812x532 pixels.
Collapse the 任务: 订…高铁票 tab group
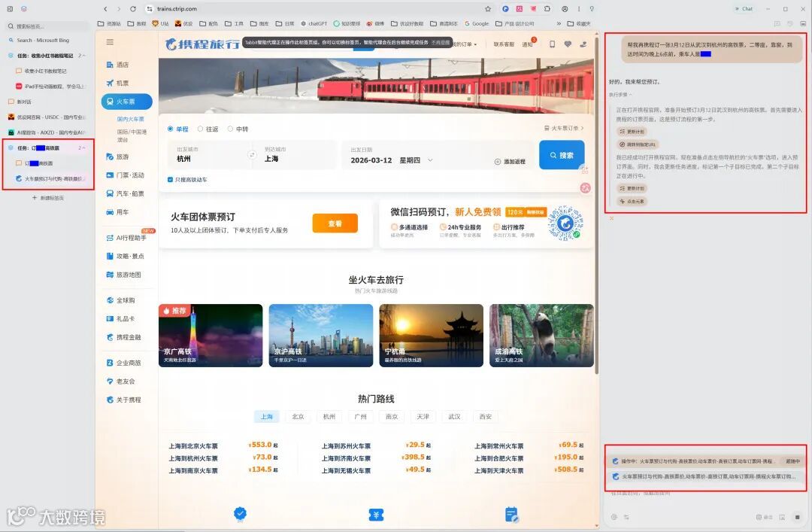pos(83,148)
